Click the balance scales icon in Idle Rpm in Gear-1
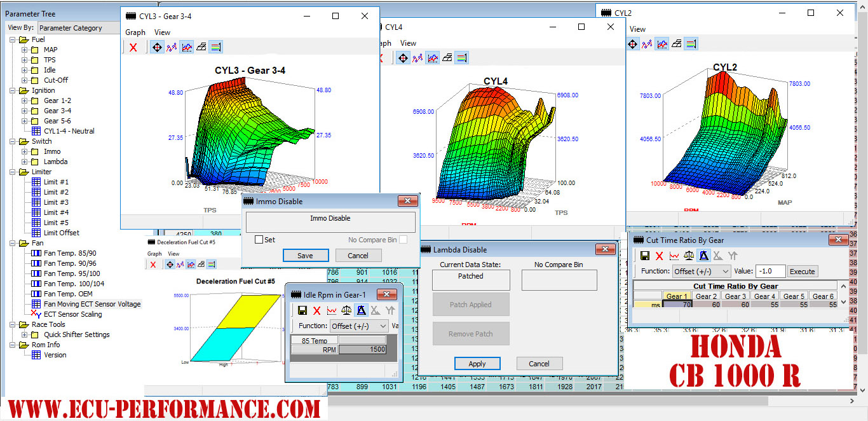The height and width of the screenshot is (421, 868). (x=346, y=310)
